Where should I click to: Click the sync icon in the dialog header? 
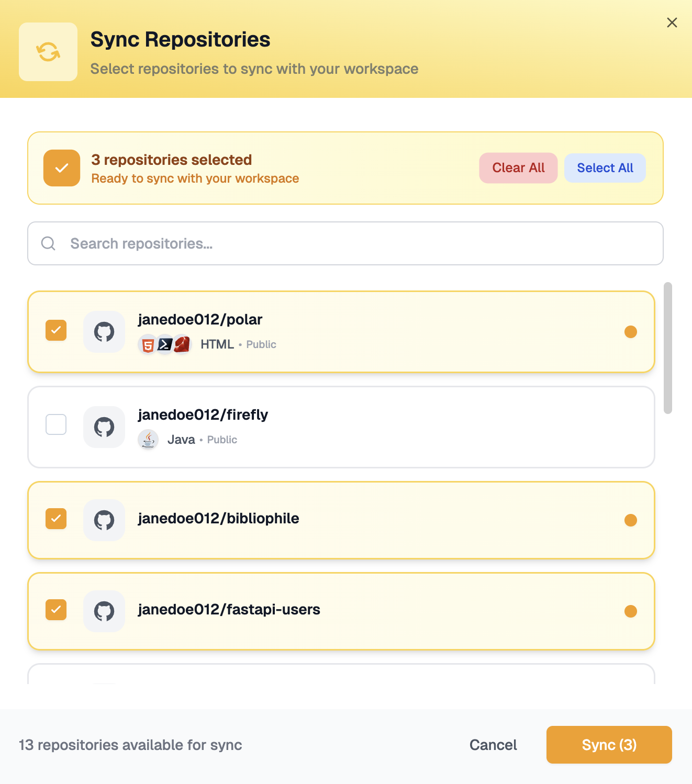pyautogui.click(x=48, y=51)
